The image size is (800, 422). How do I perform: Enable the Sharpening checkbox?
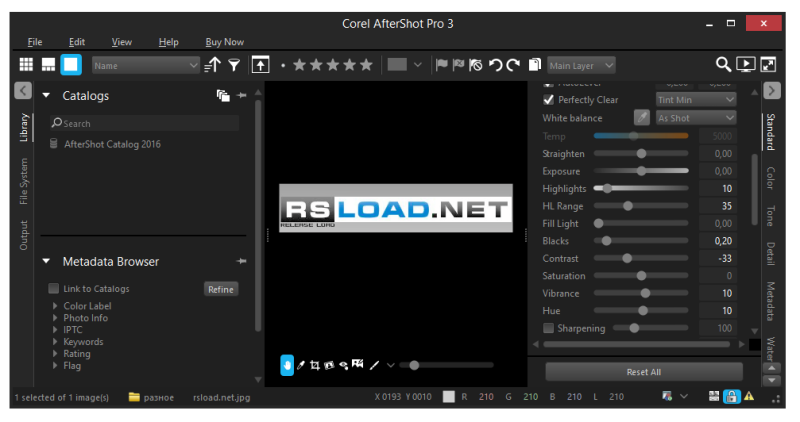pos(548,328)
